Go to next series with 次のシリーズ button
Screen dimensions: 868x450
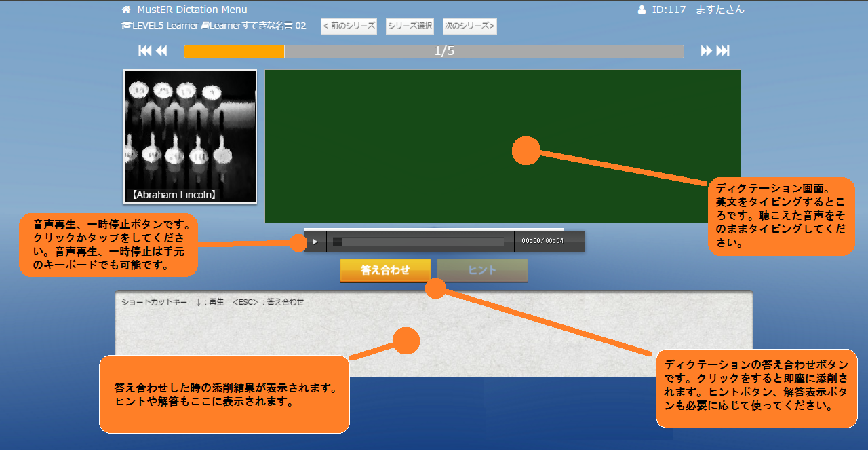470,26
